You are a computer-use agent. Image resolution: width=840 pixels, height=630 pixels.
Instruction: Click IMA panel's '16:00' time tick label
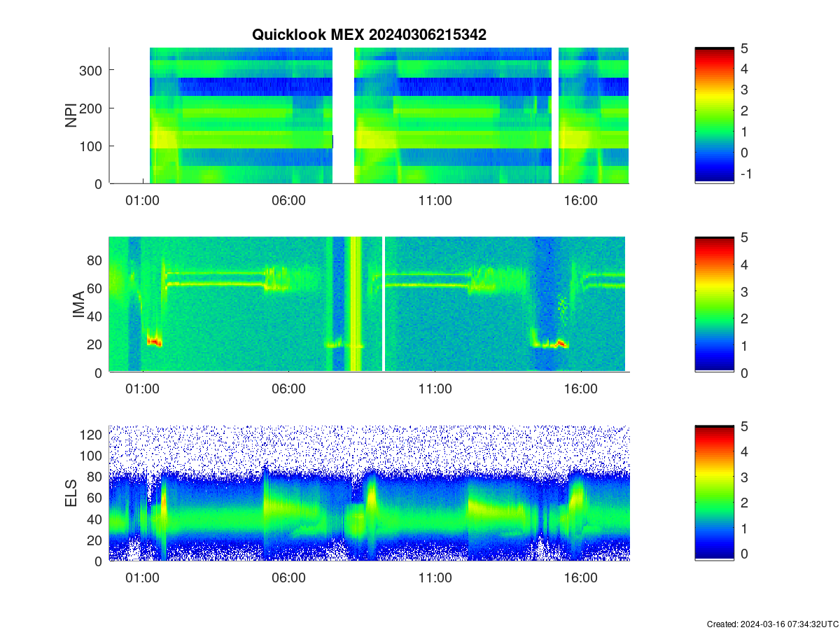coord(581,390)
